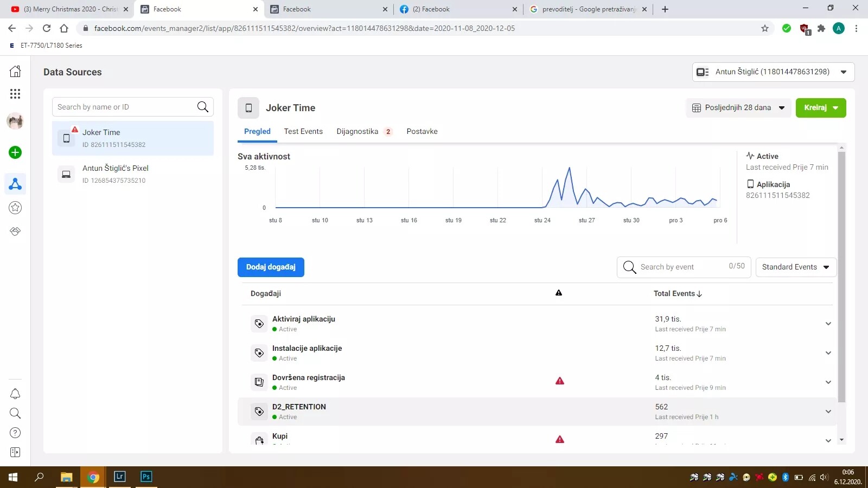Open File Explorer from the taskbar
This screenshot has height=488, width=868.
coord(66,477)
